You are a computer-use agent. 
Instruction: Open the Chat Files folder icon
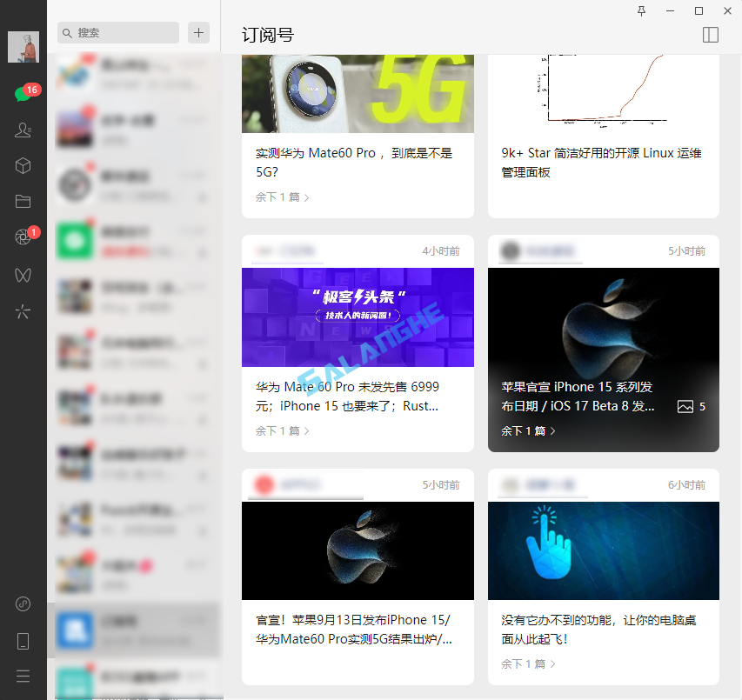[23, 201]
